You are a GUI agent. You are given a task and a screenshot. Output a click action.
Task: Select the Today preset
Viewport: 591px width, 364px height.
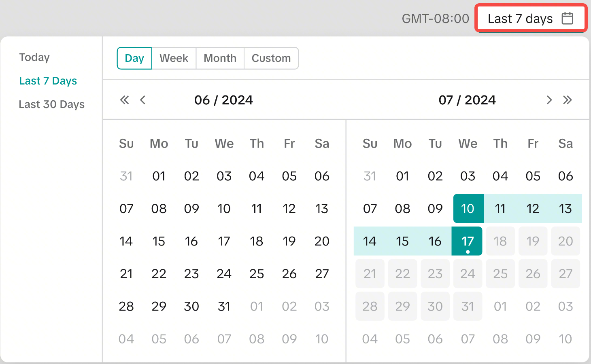click(x=34, y=57)
